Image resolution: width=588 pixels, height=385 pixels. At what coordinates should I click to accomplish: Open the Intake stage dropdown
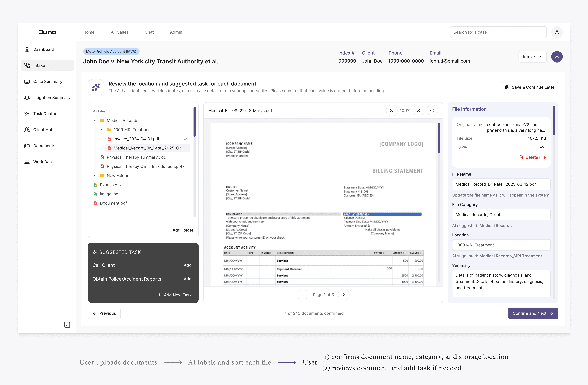pos(532,57)
